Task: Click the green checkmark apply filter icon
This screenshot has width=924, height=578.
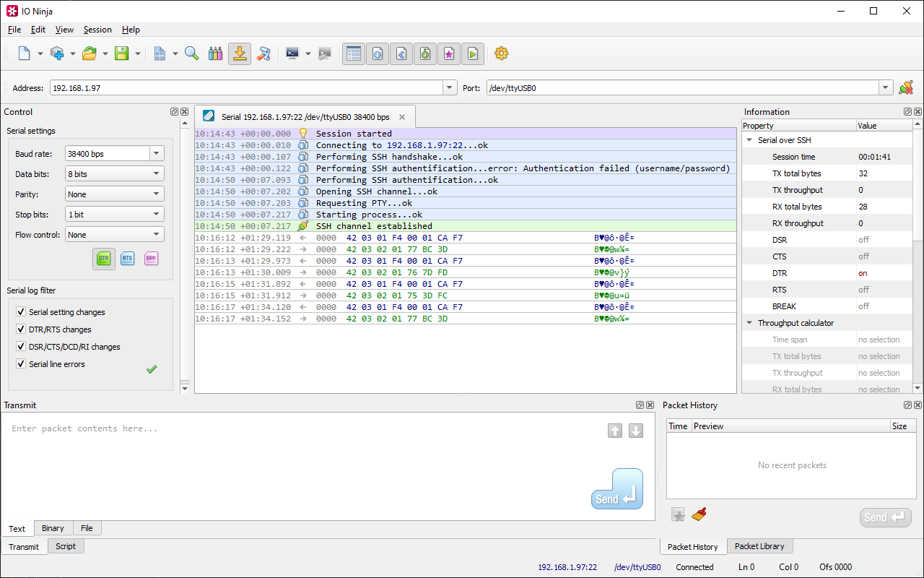Action: click(x=152, y=369)
